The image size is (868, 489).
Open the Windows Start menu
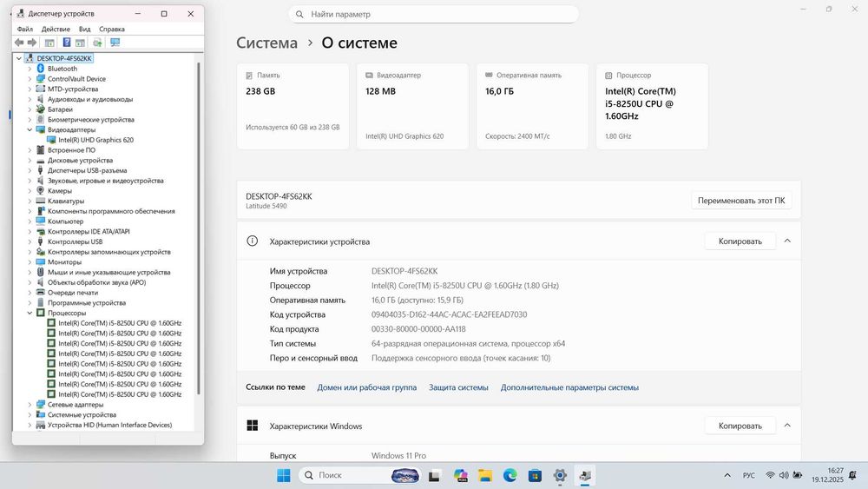click(x=284, y=475)
